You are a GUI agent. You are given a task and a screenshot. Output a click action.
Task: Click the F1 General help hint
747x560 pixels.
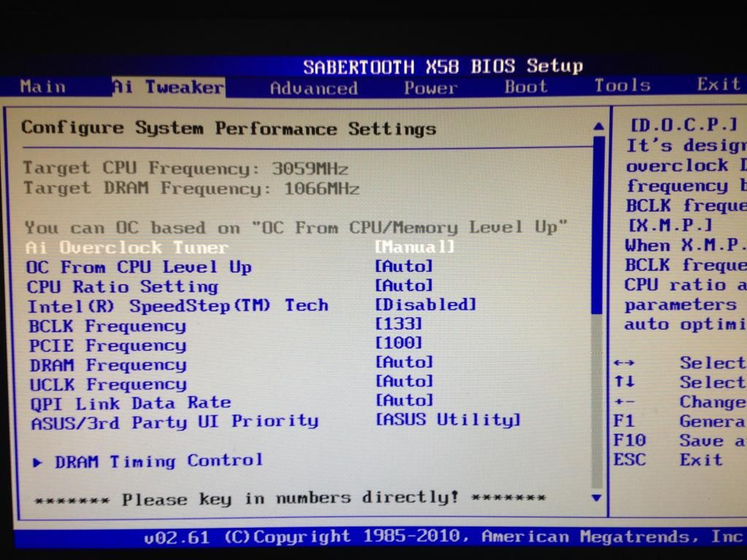679,421
